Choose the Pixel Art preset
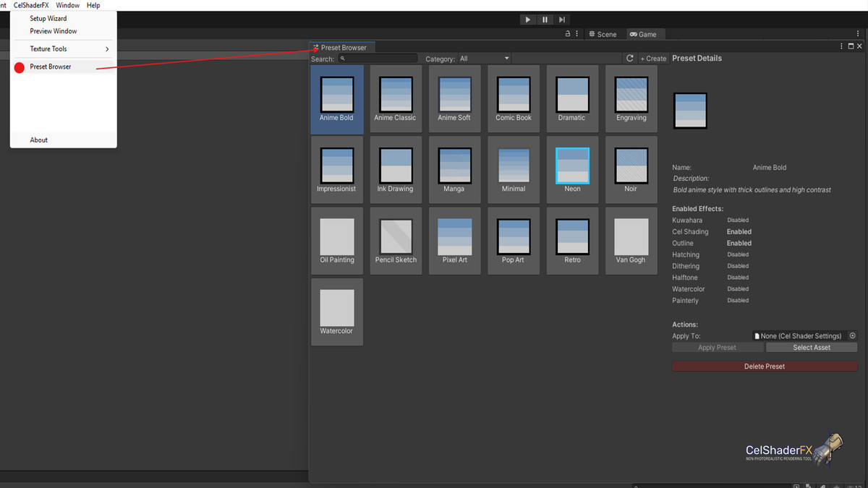 point(455,241)
